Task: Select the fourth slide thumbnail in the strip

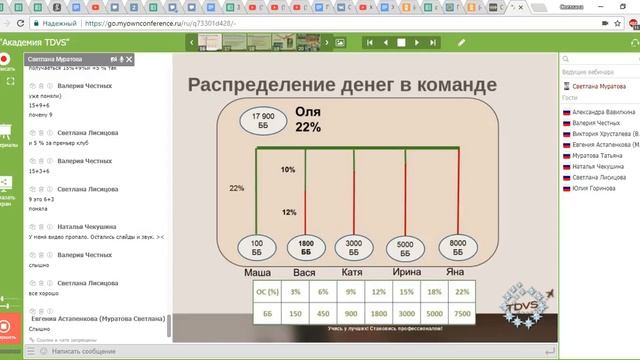Action: 283,42
